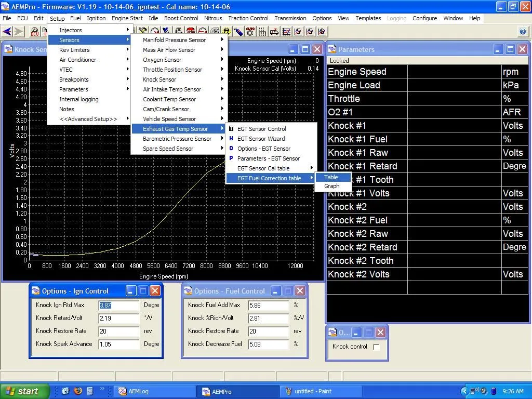532x399 pixels.
Task: Open the Boost Control menu
Action: [x=181, y=18]
